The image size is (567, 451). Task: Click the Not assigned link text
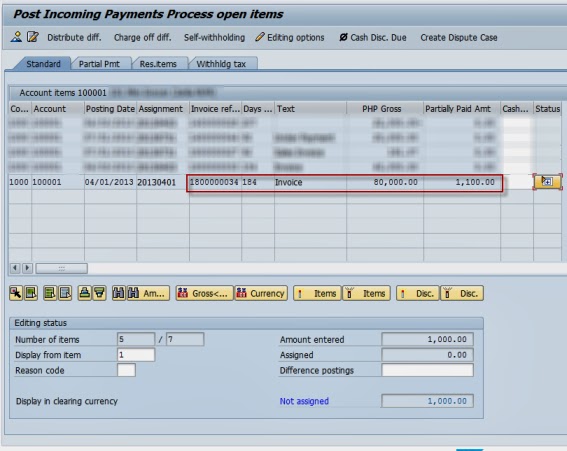(x=304, y=401)
